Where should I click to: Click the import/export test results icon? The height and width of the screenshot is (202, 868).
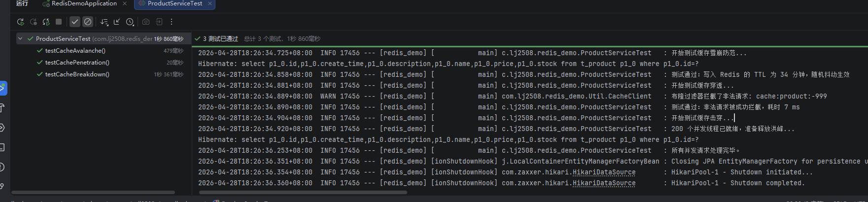(159, 22)
